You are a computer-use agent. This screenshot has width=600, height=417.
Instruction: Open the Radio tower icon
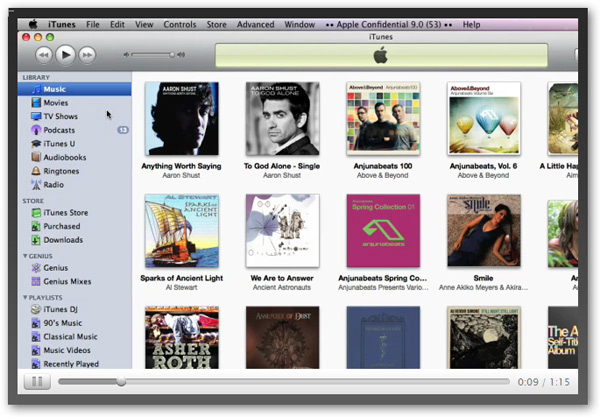36,185
